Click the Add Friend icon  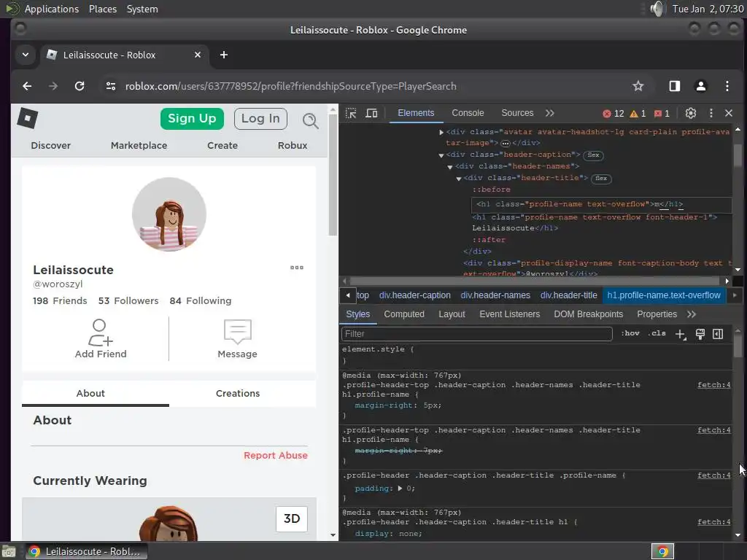99,332
